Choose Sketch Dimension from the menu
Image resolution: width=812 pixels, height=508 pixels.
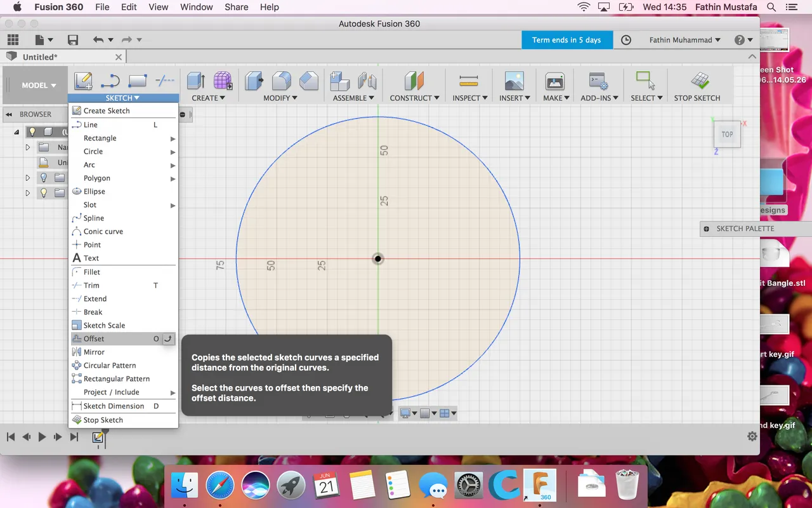tap(123, 406)
